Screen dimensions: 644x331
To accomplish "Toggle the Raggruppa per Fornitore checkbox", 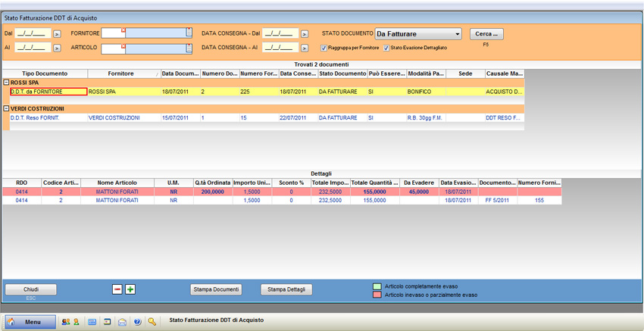I will coord(324,48).
